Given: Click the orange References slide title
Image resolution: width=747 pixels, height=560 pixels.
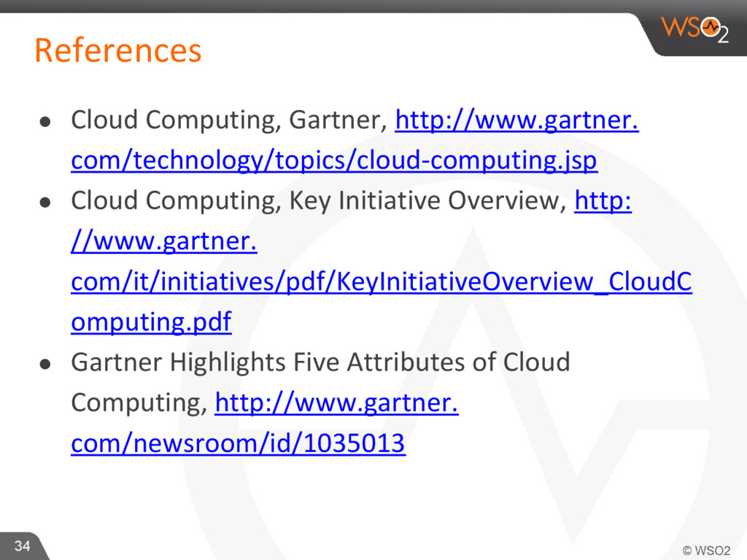Looking at the screenshot, I should [x=118, y=50].
